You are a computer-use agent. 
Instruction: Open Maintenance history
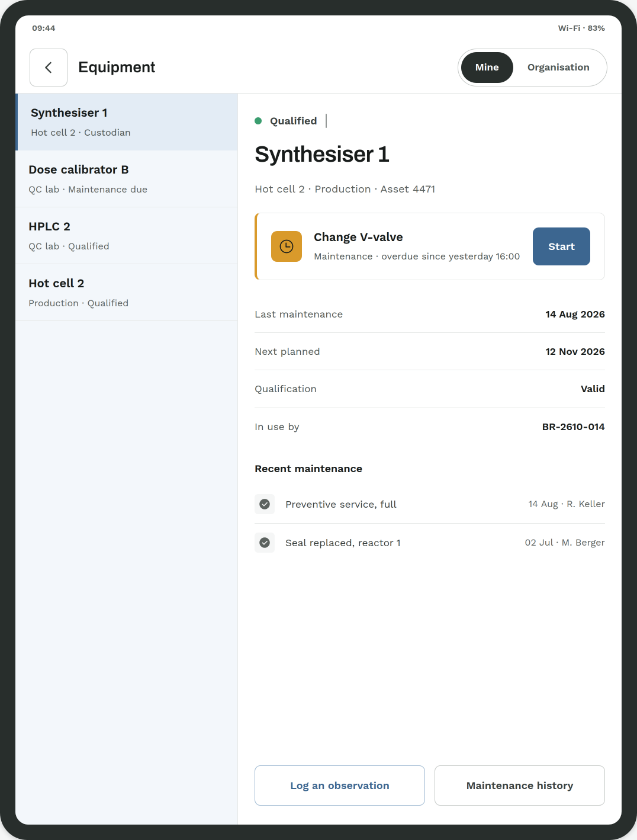(520, 786)
